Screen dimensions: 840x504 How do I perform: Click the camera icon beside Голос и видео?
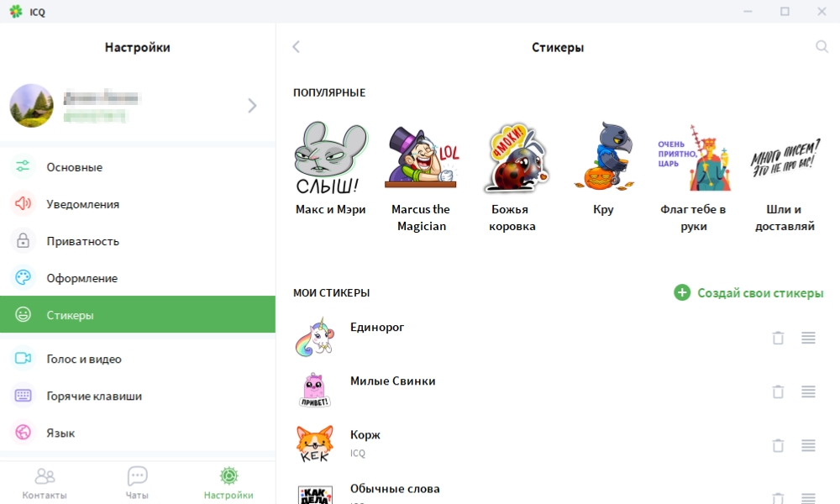click(23, 359)
